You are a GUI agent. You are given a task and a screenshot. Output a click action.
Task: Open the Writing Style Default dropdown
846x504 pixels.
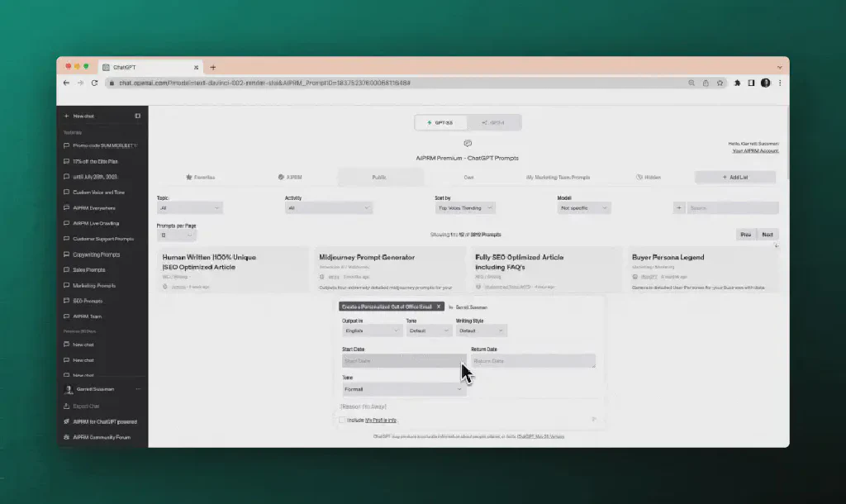pyautogui.click(x=482, y=330)
